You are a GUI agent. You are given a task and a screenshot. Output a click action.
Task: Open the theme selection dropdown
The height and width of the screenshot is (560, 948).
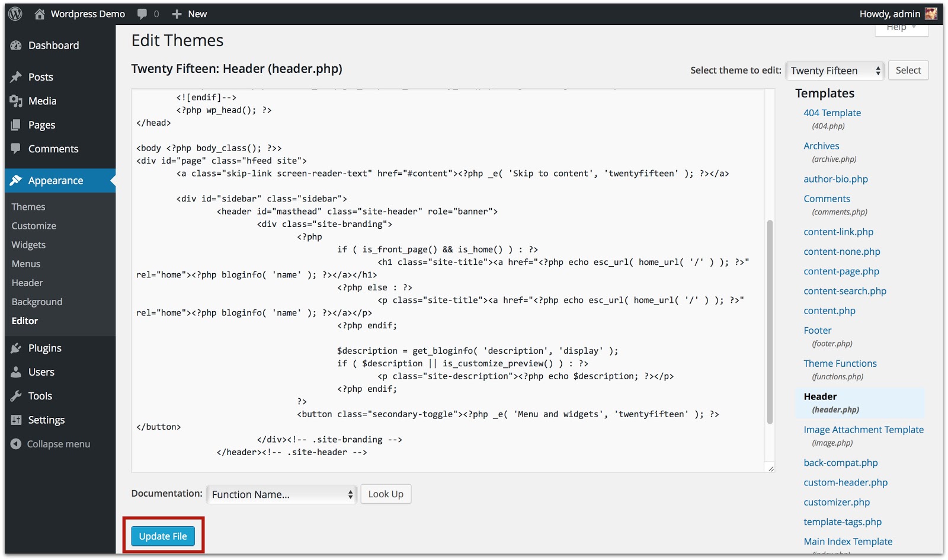pos(834,71)
